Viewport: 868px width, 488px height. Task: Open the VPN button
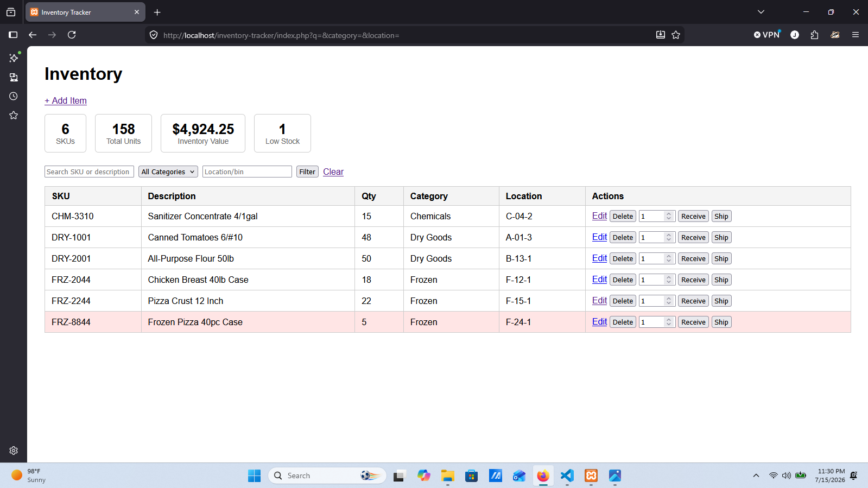tap(766, 35)
